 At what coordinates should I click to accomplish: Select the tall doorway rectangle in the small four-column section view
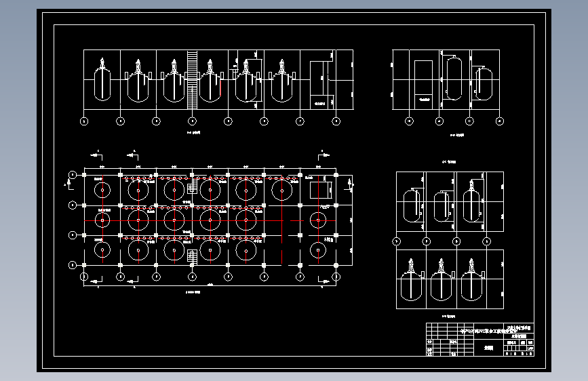423,85
